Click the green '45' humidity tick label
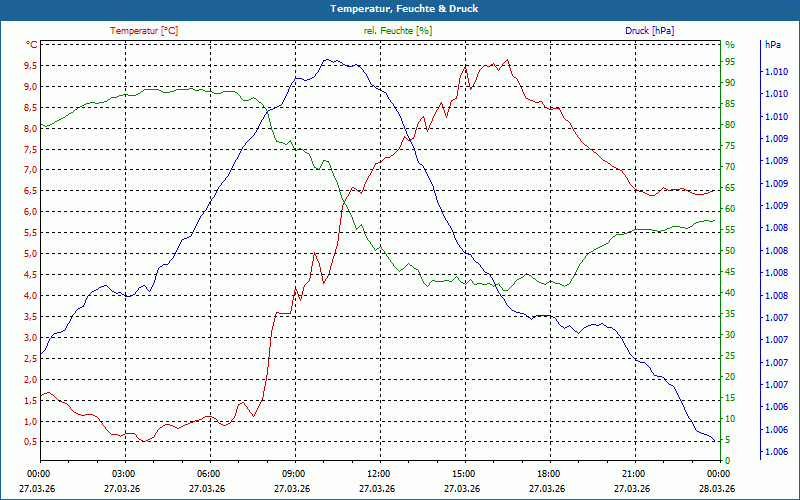 (x=730, y=272)
